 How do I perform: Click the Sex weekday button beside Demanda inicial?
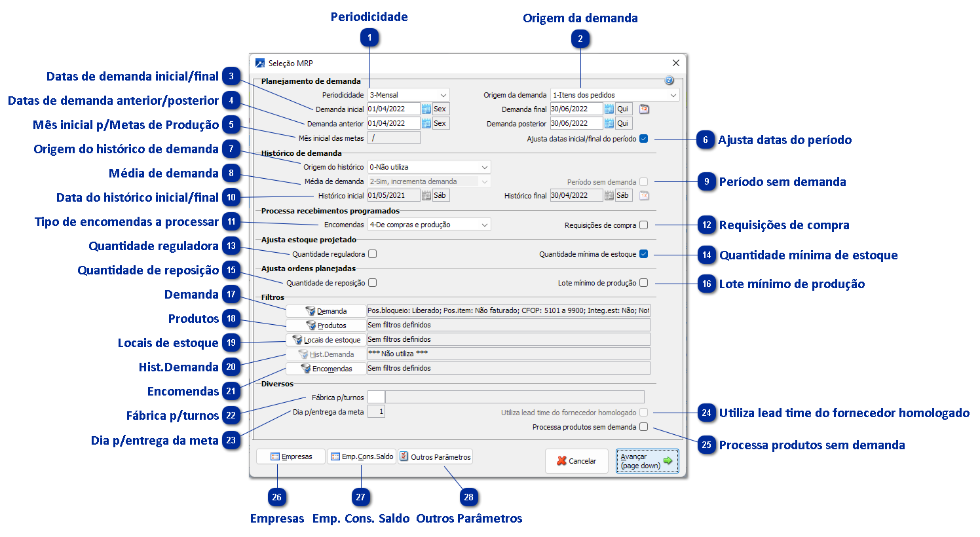[x=441, y=109]
